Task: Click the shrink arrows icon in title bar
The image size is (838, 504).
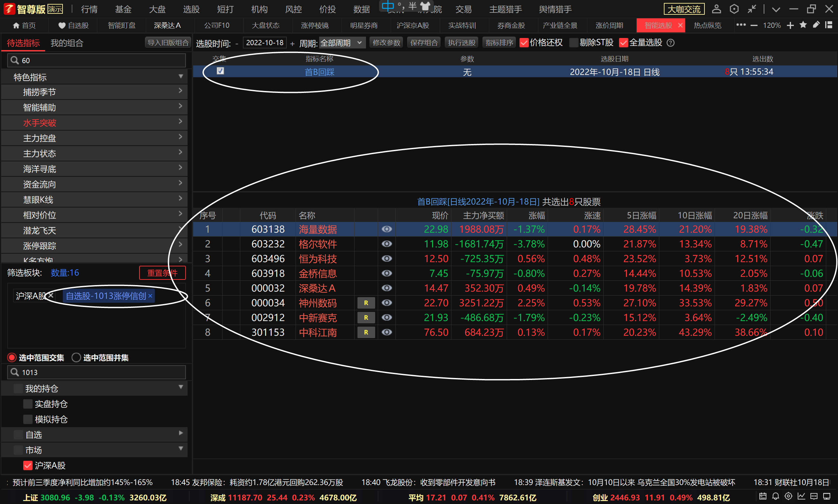Action: pos(752,9)
